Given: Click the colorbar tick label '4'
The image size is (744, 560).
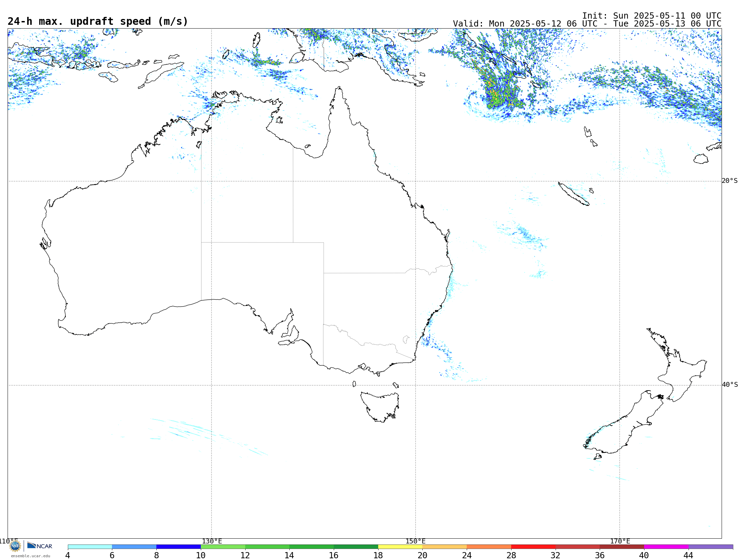Looking at the screenshot, I should 68,555.
